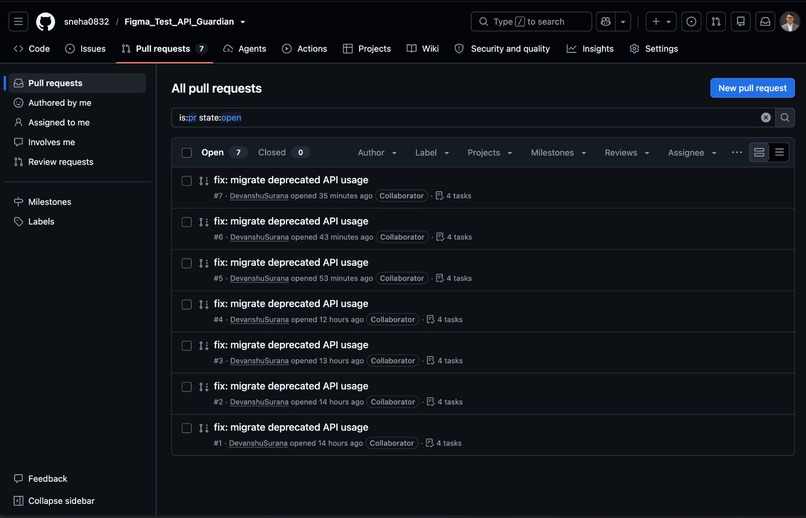Check the checkbox for pull request #2

point(187,387)
